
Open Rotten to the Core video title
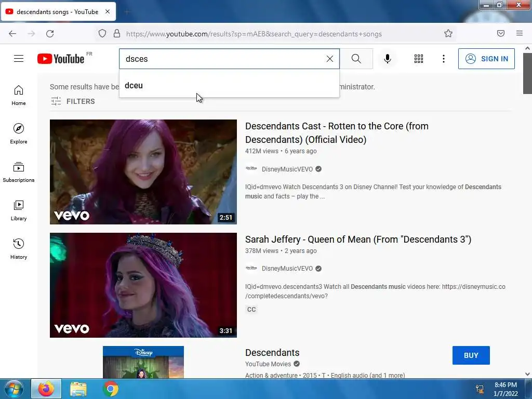(x=337, y=132)
